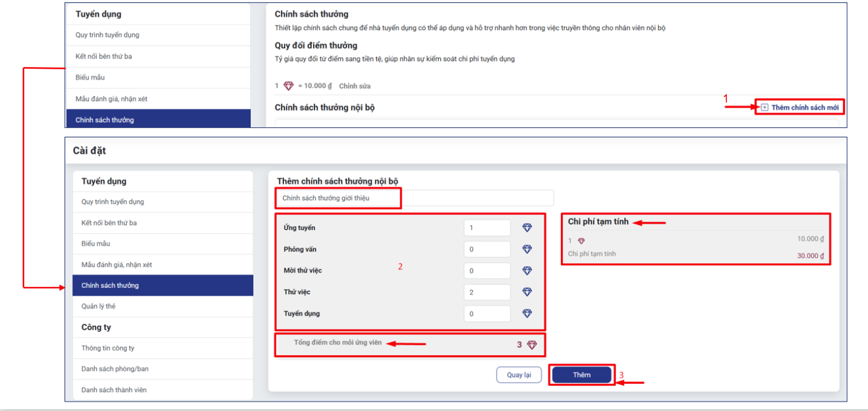
Task: Click the diamond icon next to Tuyển dụng field
Action: click(527, 313)
